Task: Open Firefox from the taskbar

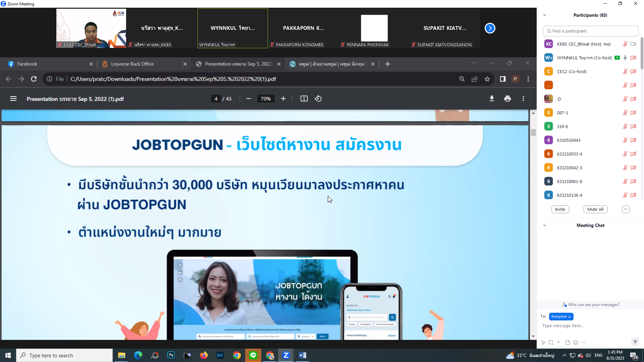Action: (204, 355)
